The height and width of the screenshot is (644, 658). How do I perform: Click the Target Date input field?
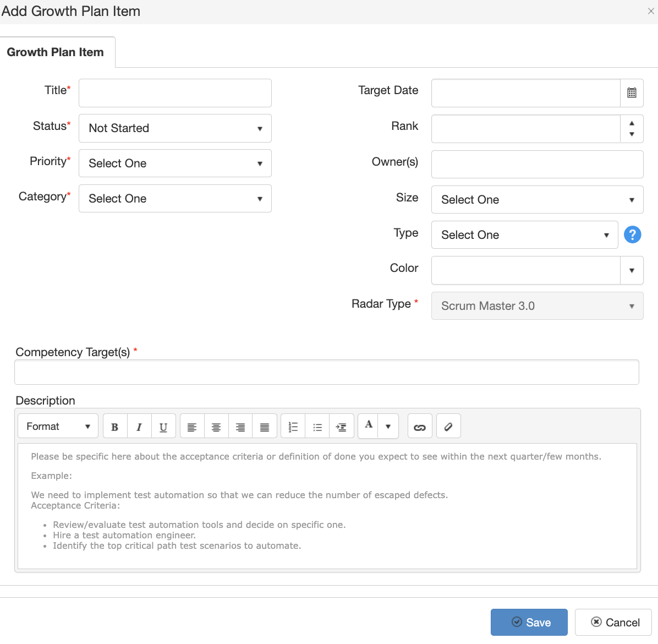click(x=526, y=93)
